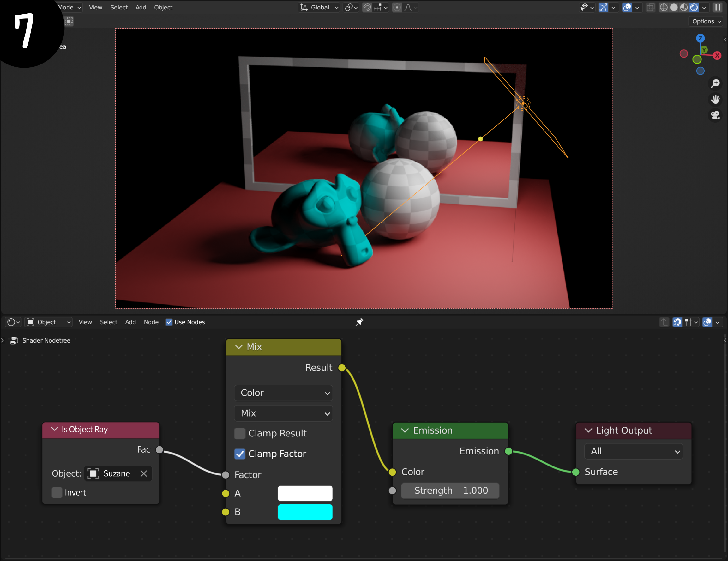Toggle X-ray icon in viewport header
Screen dimensions: 728x561
click(650, 7)
